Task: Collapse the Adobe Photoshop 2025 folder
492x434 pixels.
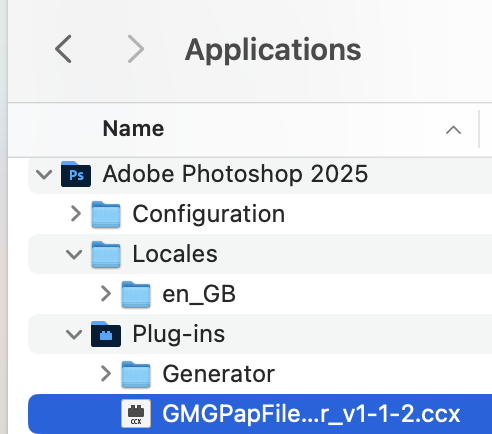Action: tap(44, 174)
